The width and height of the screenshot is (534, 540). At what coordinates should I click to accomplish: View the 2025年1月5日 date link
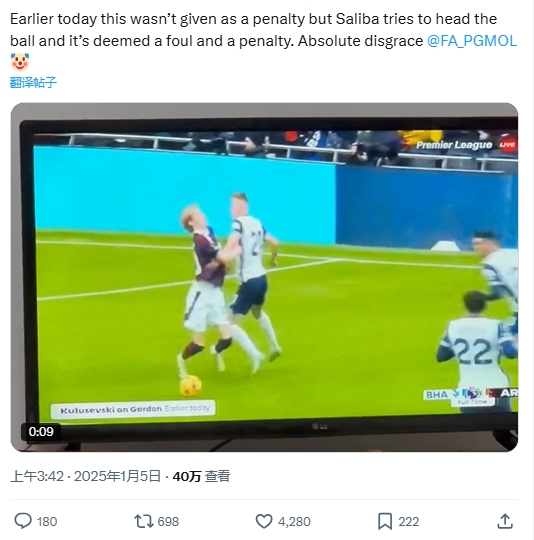click(x=117, y=476)
